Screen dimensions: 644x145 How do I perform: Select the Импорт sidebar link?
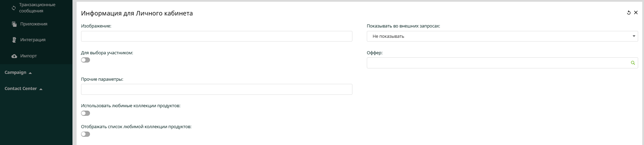click(29, 56)
